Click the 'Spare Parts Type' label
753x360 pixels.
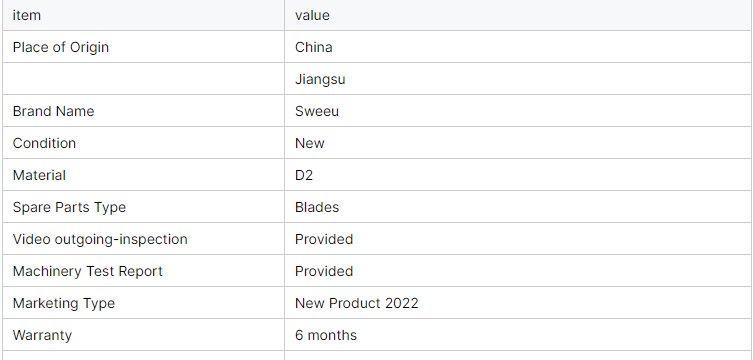click(x=69, y=207)
